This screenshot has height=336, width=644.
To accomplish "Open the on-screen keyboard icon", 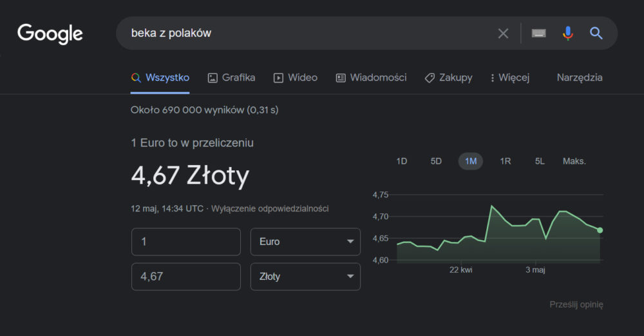I will (538, 33).
